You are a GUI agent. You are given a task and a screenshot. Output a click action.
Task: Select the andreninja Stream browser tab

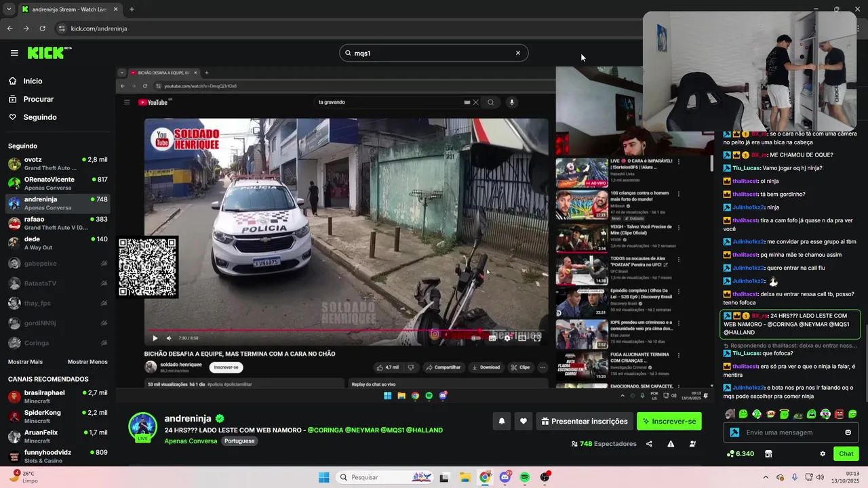70,9
